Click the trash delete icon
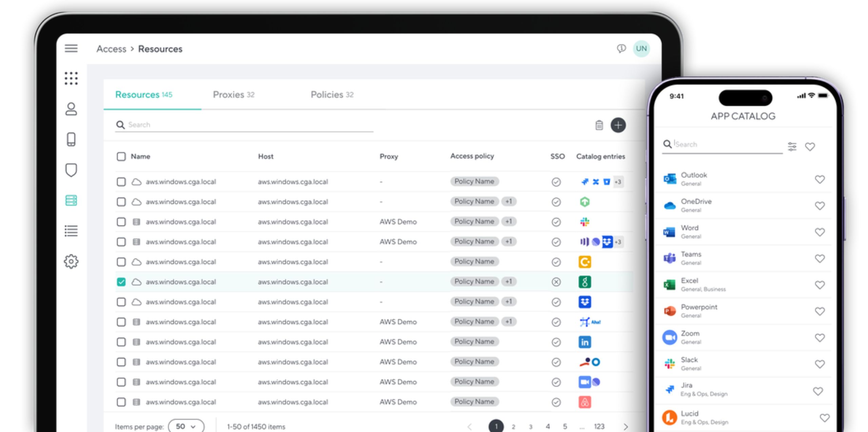Screen dimensions: 868x432 (599, 125)
